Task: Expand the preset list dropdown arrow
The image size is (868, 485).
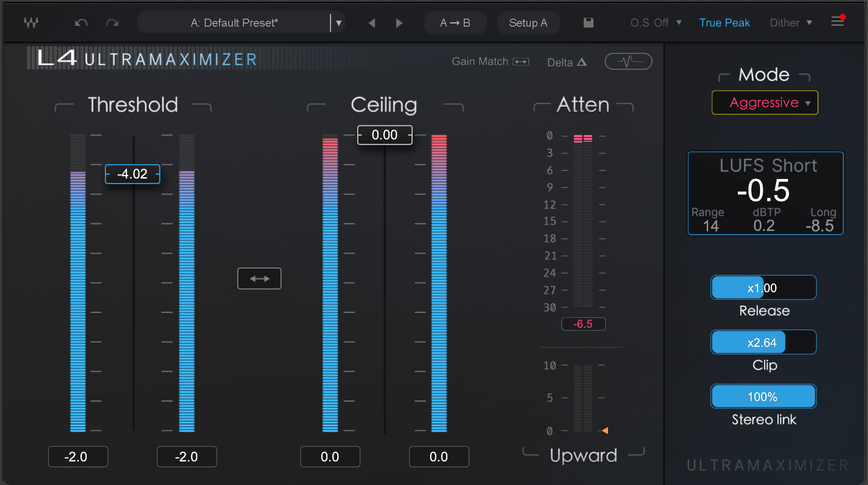Action: click(338, 23)
